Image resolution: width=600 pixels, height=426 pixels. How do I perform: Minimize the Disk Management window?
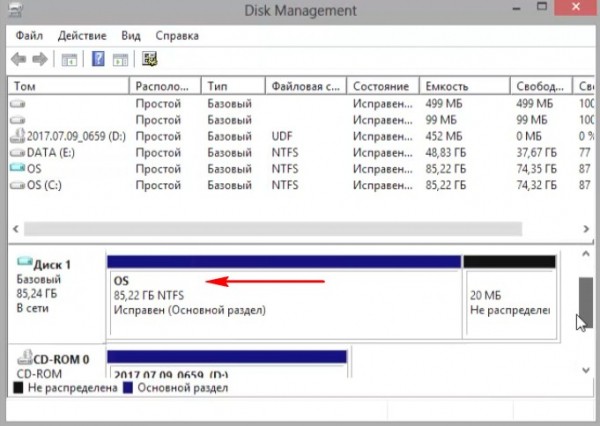pos(516,8)
